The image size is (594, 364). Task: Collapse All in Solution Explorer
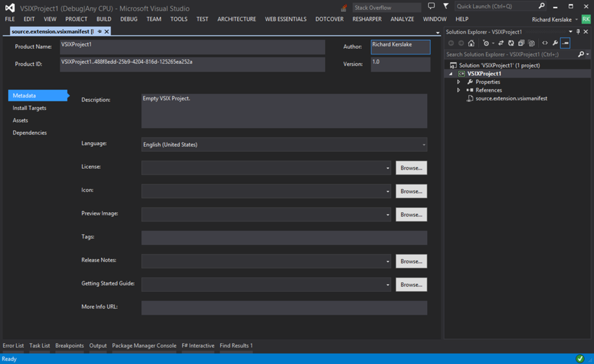click(x=521, y=43)
